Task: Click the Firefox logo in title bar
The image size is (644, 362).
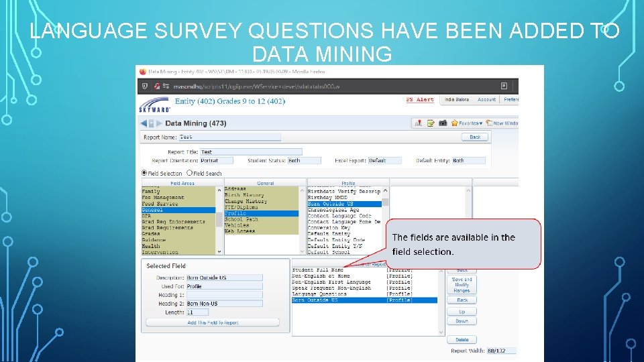Action: [142, 72]
